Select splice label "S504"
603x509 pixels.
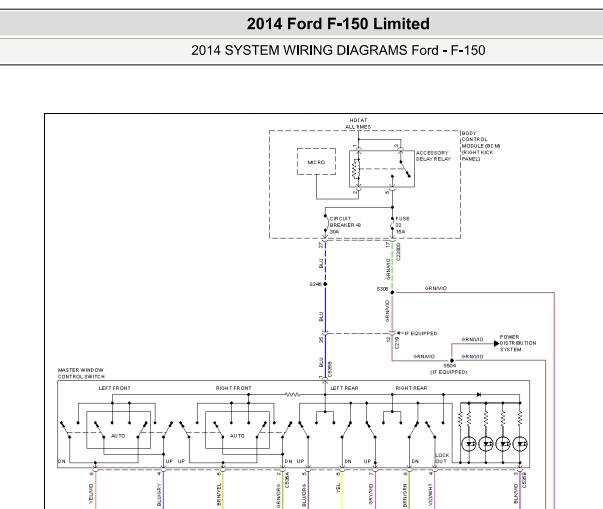450,366
